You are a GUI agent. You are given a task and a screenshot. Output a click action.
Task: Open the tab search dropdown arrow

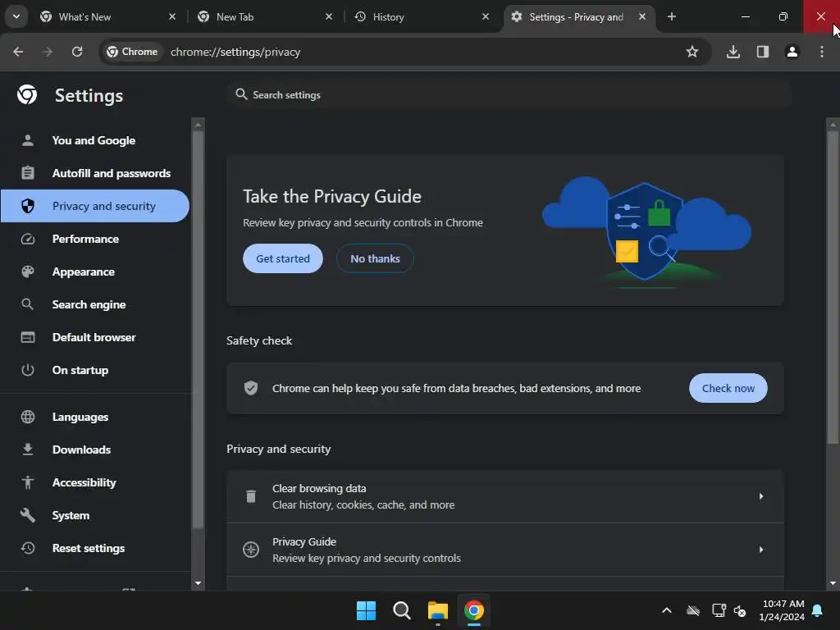pyautogui.click(x=16, y=16)
